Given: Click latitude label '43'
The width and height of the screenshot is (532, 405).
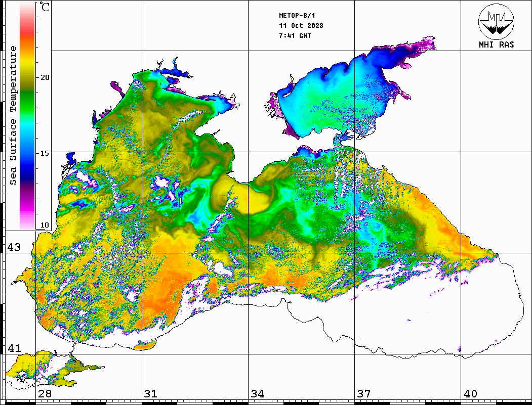Looking at the screenshot, I should 14,247.
